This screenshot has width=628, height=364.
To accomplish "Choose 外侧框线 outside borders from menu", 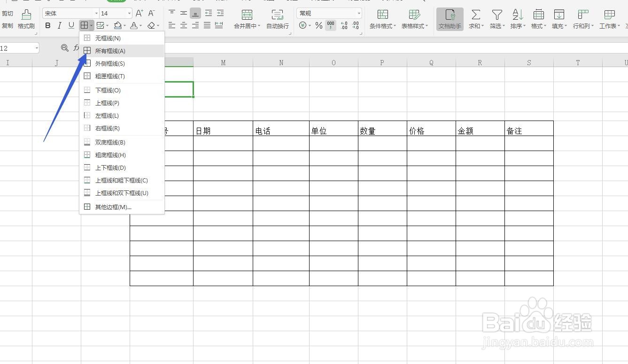I will (x=110, y=63).
